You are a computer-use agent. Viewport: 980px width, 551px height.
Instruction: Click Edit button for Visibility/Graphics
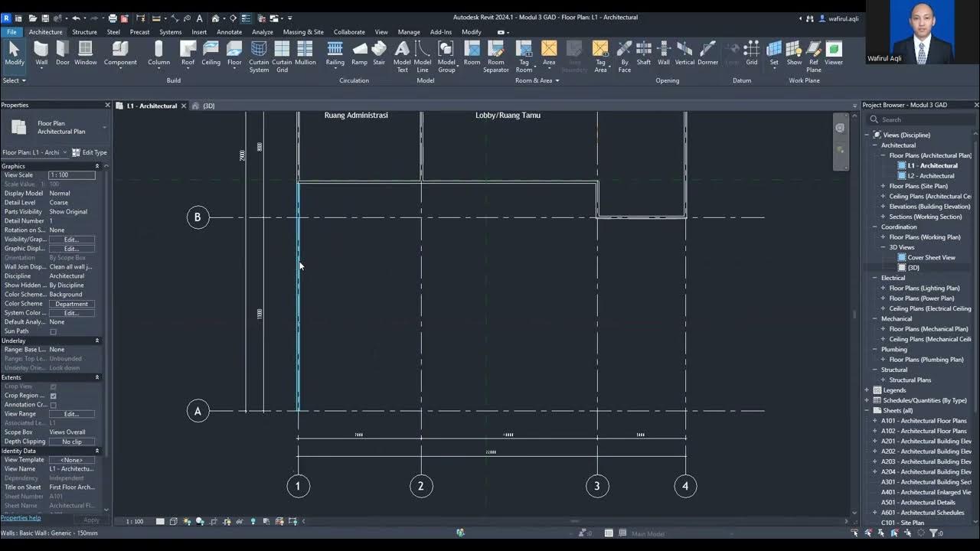[x=72, y=240]
